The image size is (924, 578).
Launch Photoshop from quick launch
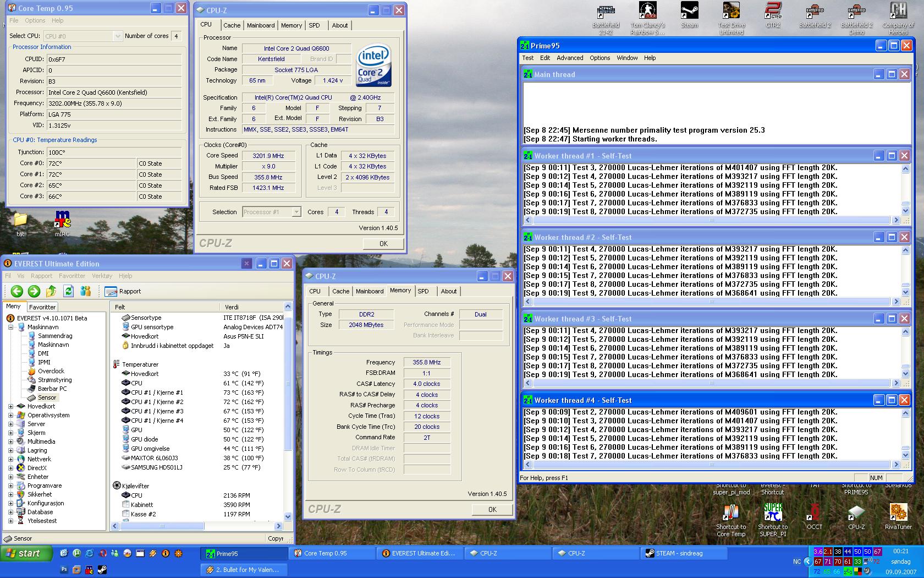pyautogui.click(x=64, y=569)
